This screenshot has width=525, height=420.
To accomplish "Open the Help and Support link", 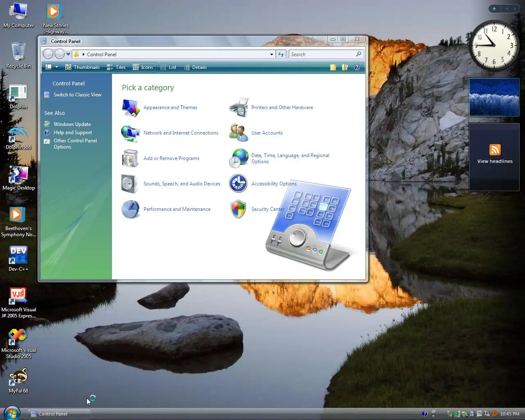I will (73, 132).
